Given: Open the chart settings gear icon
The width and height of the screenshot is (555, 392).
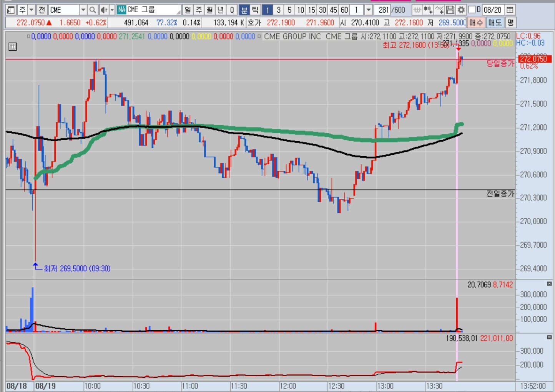Looking at the screenshot, I should click(461, 10).
